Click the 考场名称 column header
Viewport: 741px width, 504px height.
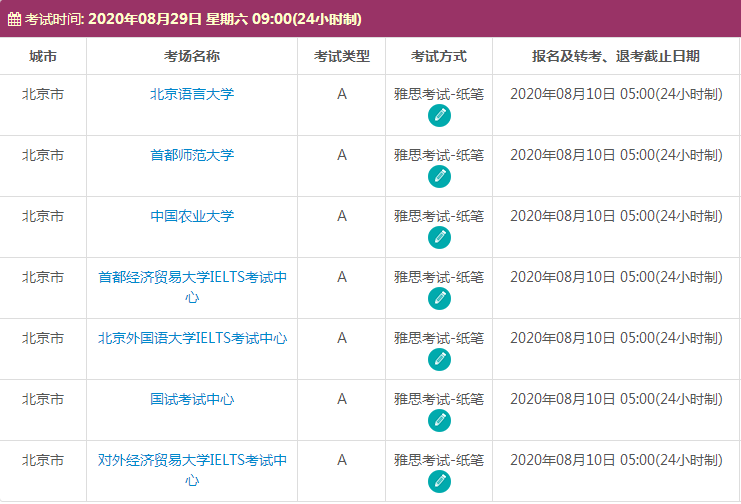[192, 56]
